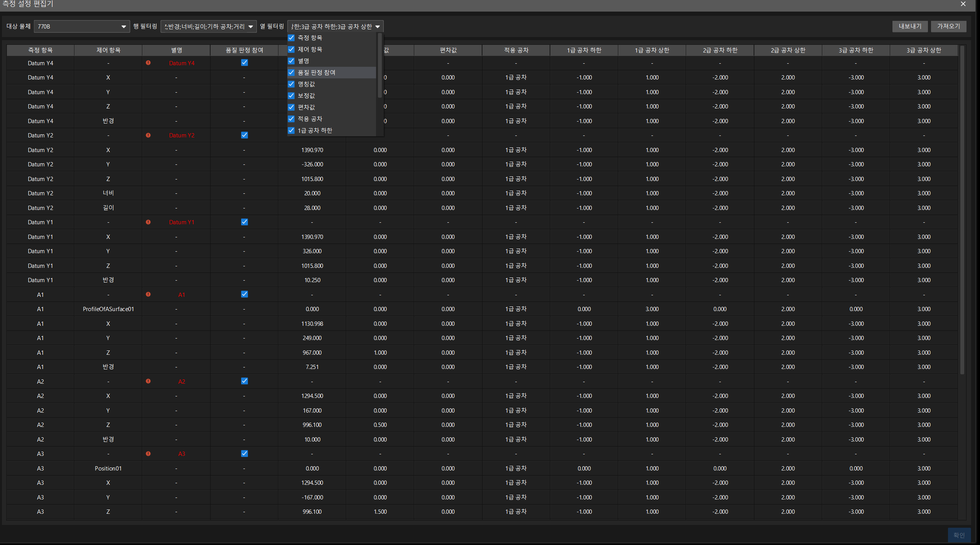The height and width of the screenshot is (545, 980).
Task: Uncheck 제어 항목 in the column filter list
Action: coord(291,49)
